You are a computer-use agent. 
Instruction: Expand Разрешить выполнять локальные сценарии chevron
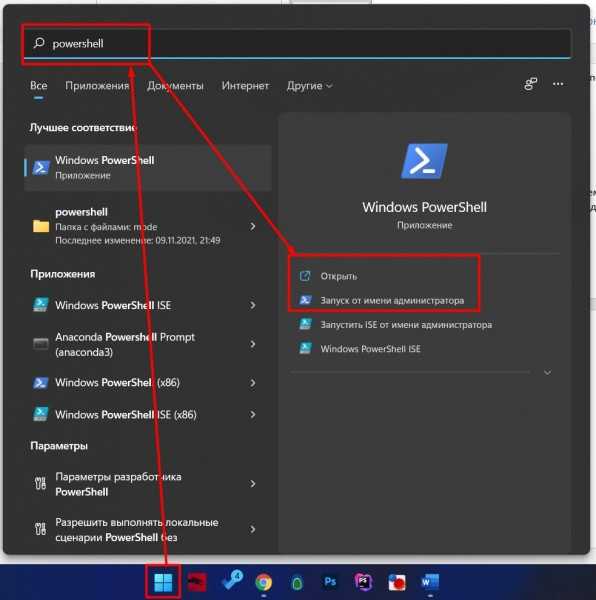(252, 529)
